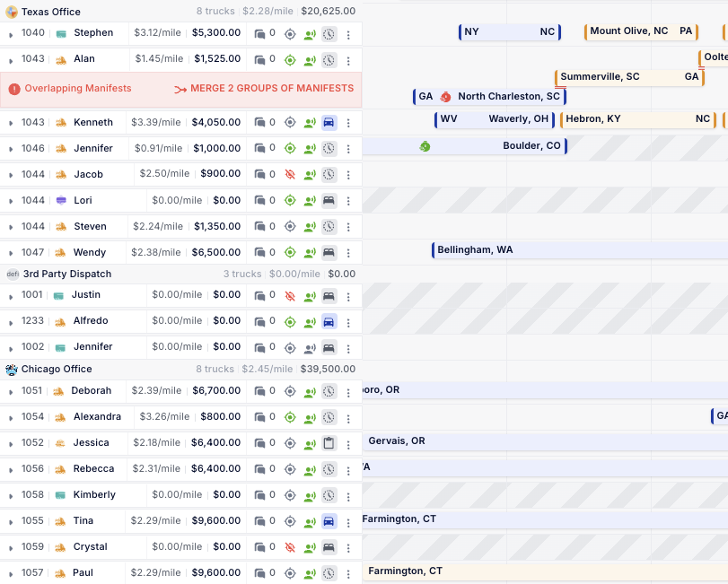This screenshot has height=584, width=728.
Task: Expand truck 1040 Stephen row
Action: point(11,34)
